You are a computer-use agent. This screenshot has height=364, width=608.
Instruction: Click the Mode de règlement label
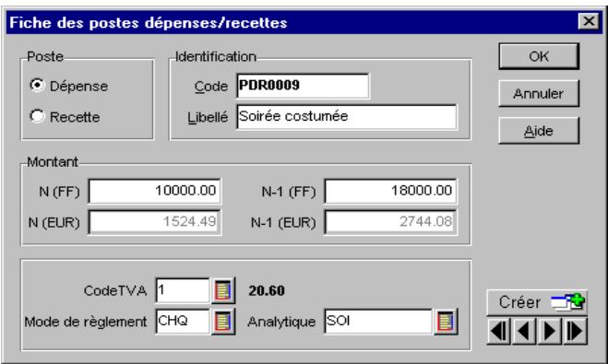coord(85,322)
